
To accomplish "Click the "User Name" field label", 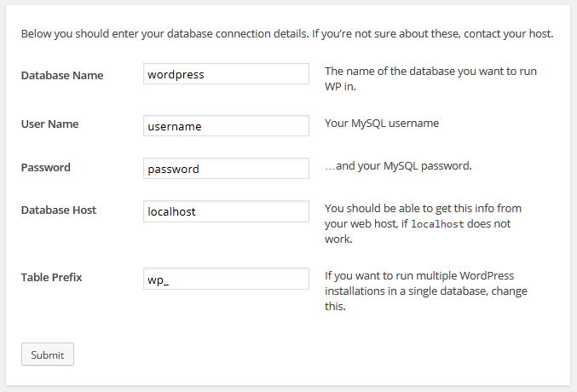I will click(49, 124).
